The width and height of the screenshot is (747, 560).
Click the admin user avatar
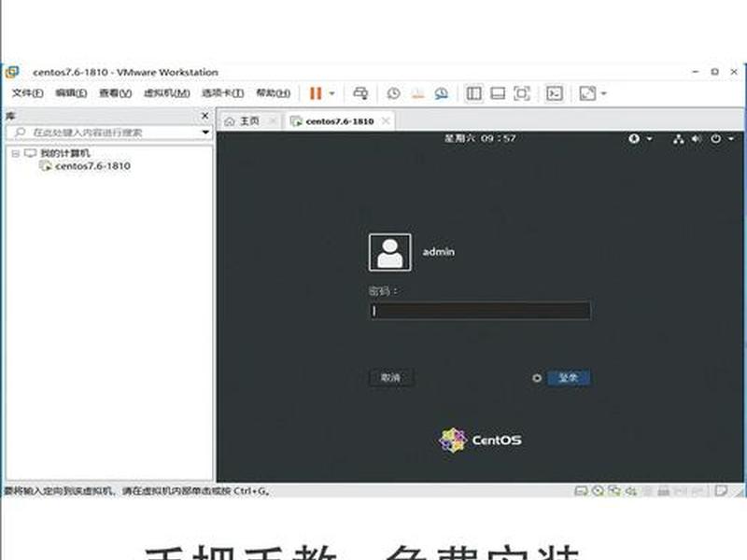coord(389,252)
